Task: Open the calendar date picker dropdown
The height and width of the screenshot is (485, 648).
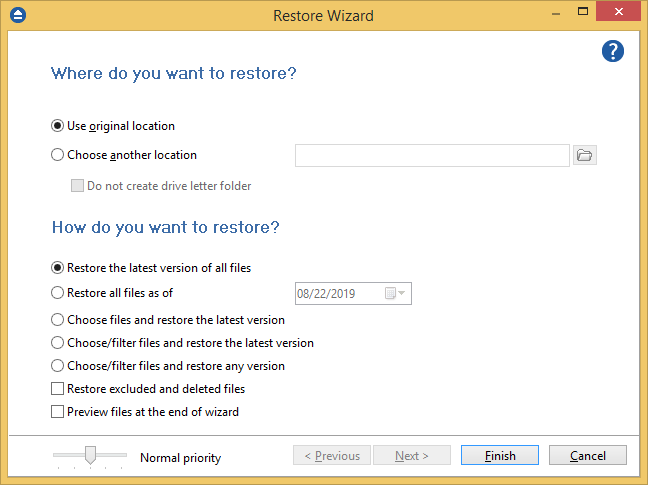Action: pos(395,293)
